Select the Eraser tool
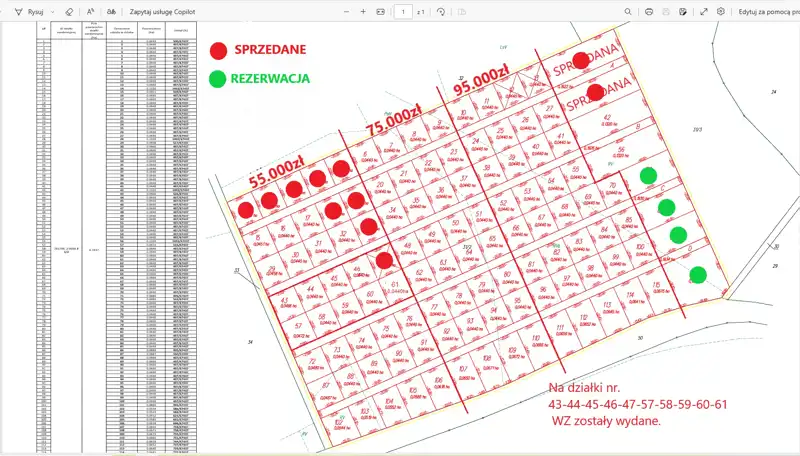Image resolution: width=800 pixels, height=456 pixels. tap(69, 11)
